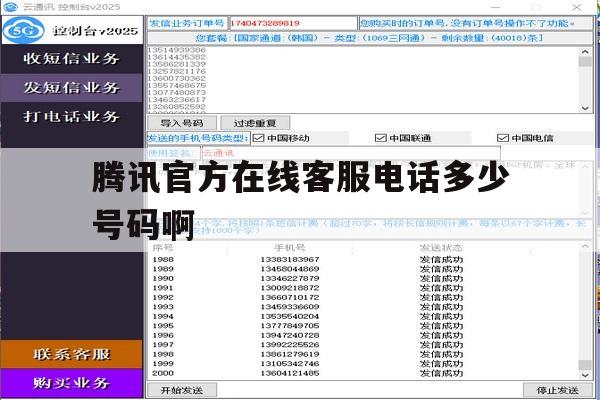Click phone number 13009218872 in table

coord(290,288)
